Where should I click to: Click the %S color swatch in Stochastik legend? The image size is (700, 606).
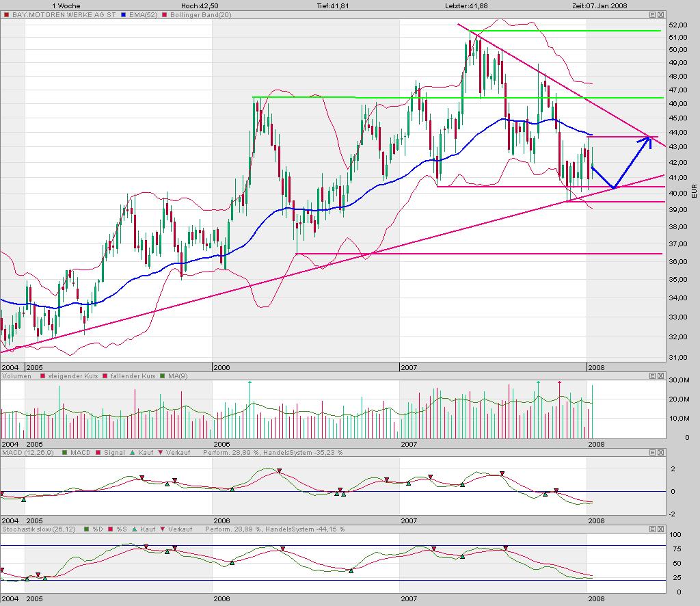pyautogui.click(x=111, y=529)
